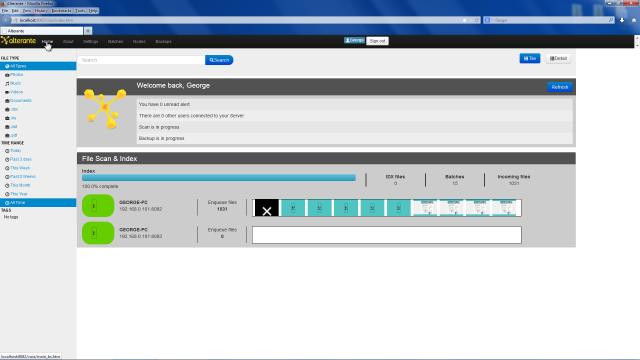The height and width of the screenshot is (360, 640).
Task: Click the Index progress bar
Action: point(219,178)
